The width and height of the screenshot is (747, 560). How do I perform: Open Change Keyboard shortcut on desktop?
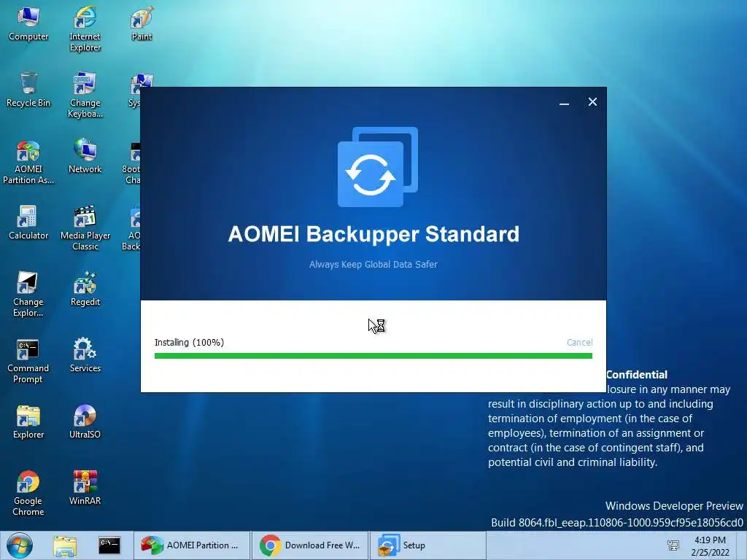(x=85, y=96)
